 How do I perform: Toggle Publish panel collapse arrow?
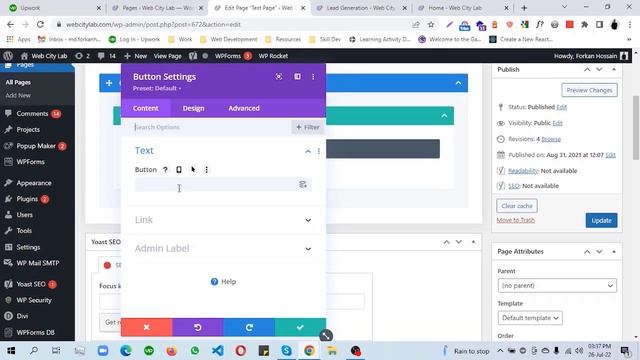click(614, 70)
